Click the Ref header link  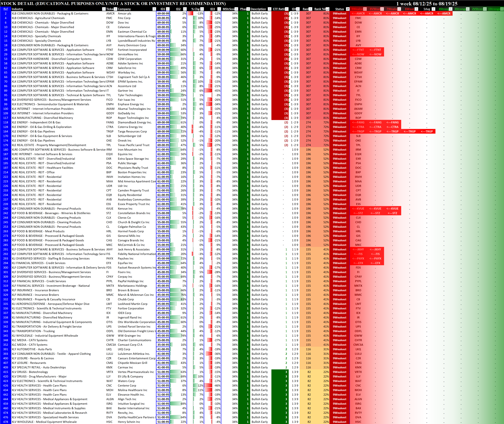[x=6, y=9]
